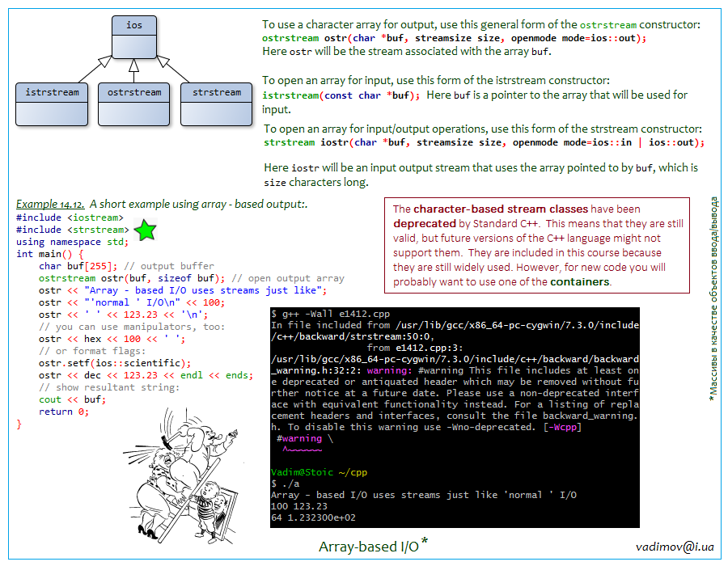Screen dimensions: 728x566
Task: Click '64 1.232300e+02' terminal output line
Action: click(313, 517)
